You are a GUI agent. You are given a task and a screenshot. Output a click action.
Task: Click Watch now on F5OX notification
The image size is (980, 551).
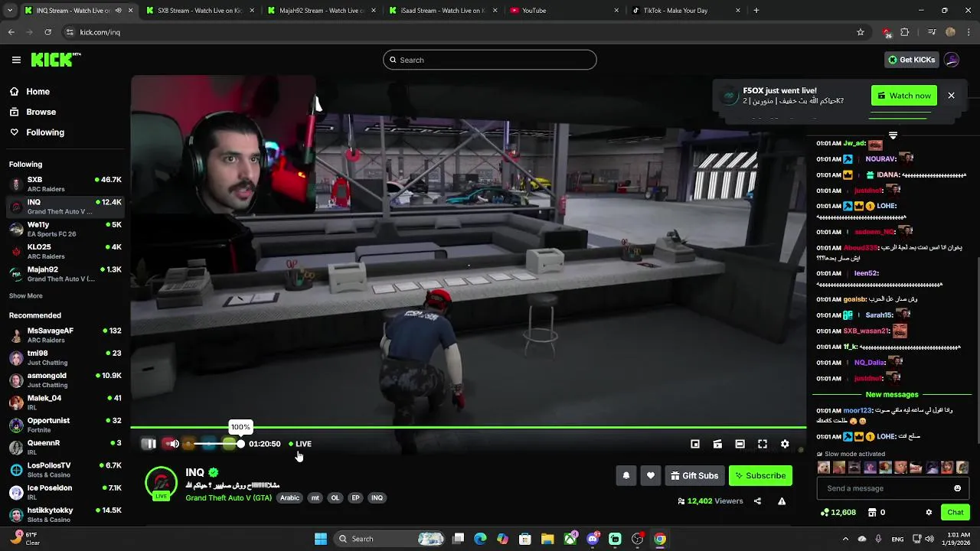[x=904, y=96]
